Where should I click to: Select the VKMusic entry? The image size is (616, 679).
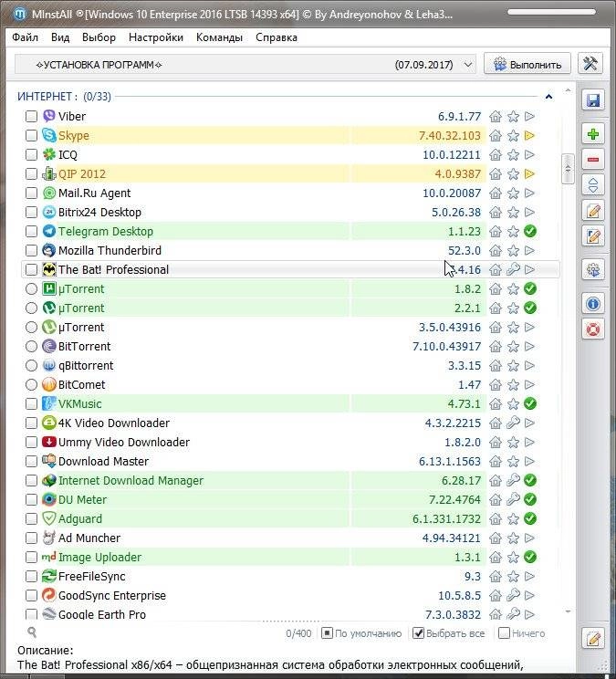tap(79, 403)
